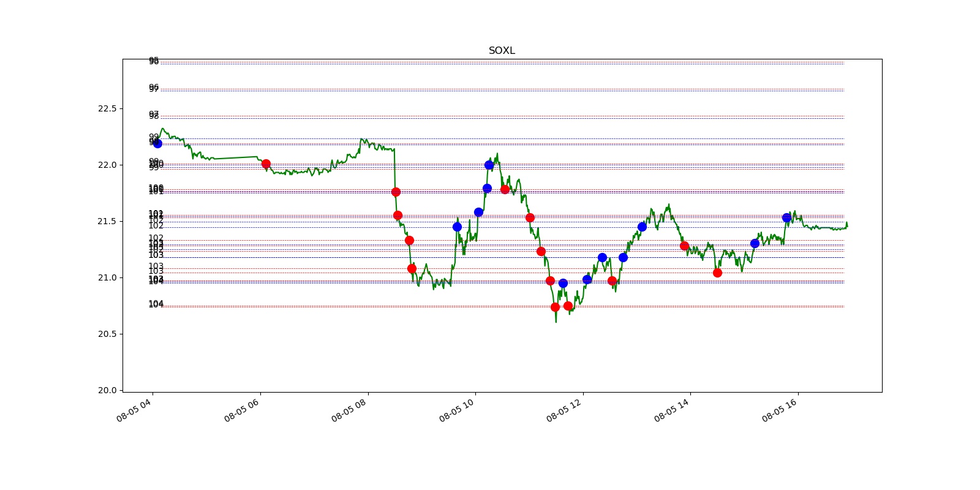Click the blue marker near 21.45 around 13:00
The height and width of the screenshot is (490, 980).
pos(642,227)
